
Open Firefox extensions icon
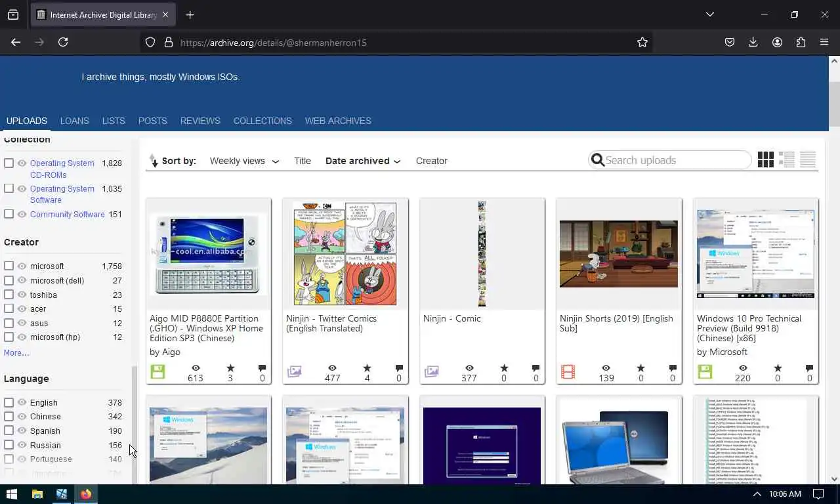pos(801,42)
